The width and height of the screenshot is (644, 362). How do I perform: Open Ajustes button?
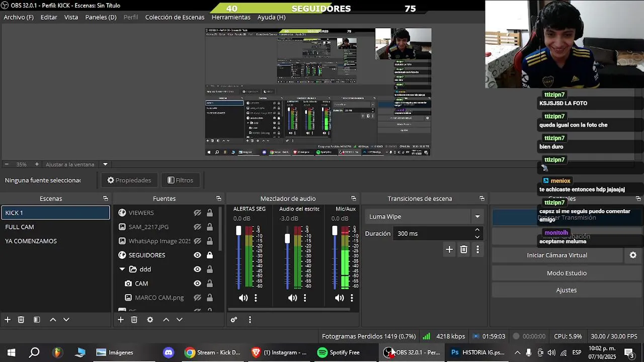pyautogui.click(x=567, y=290)
